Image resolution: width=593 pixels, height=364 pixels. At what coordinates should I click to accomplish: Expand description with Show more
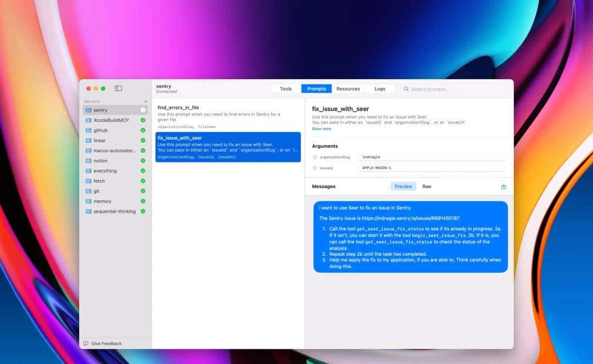[x=322, y=129]
